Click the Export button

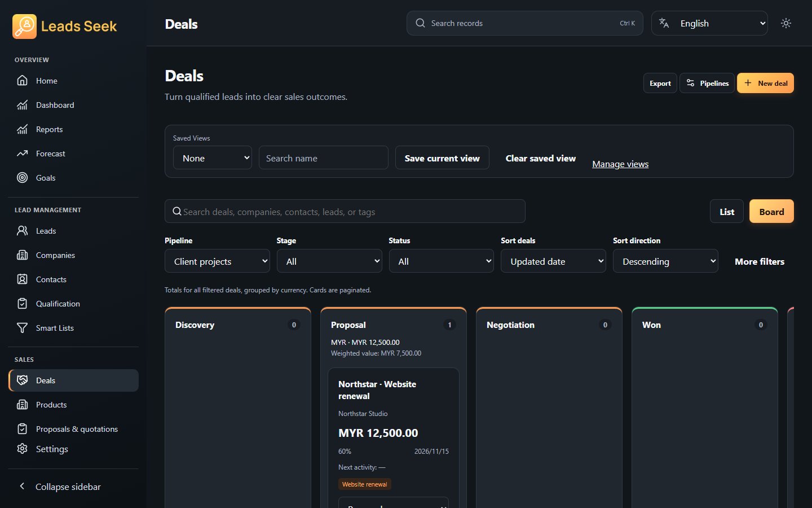coord(660,83)
